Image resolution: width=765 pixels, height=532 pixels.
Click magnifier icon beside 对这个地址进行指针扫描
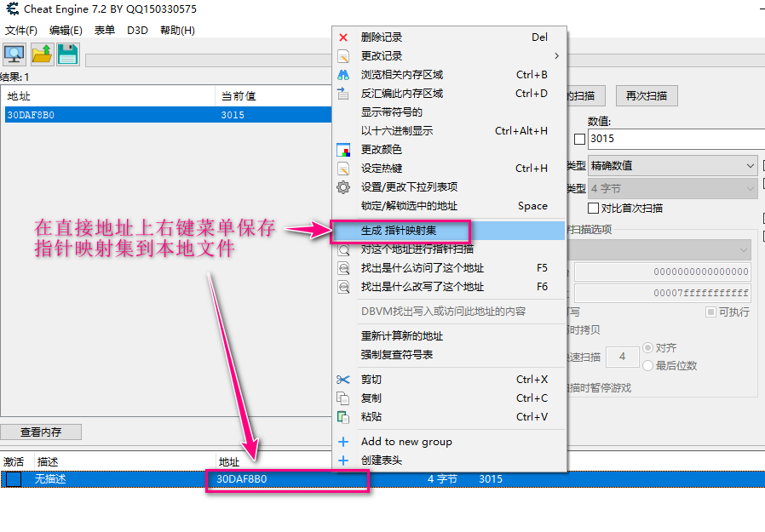(343, 250)
